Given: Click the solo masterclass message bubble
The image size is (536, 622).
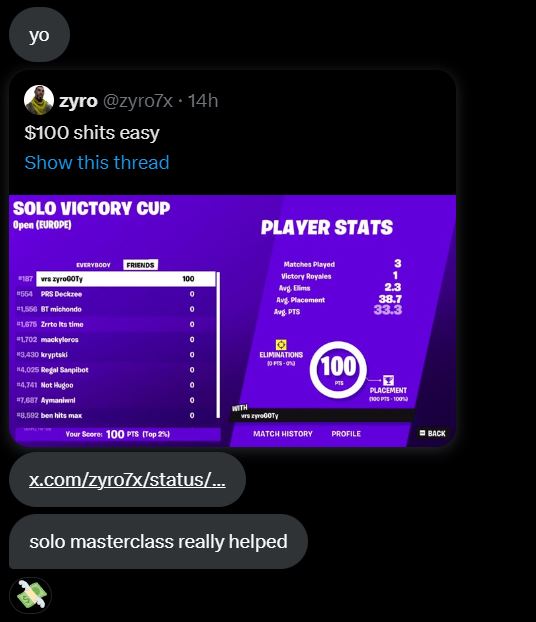Looking at the screenshot, I should pos(158,541).
